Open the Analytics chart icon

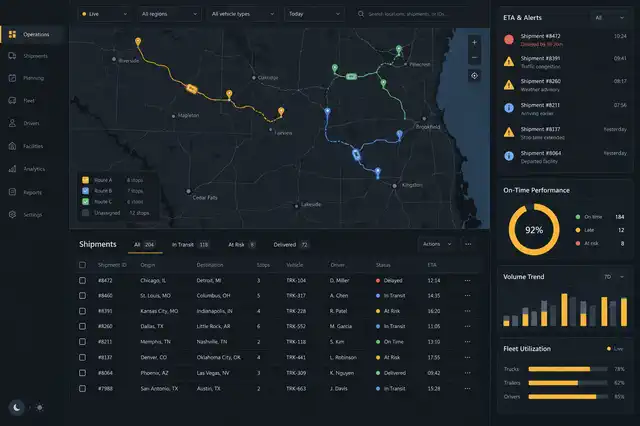tap(13, 169)
